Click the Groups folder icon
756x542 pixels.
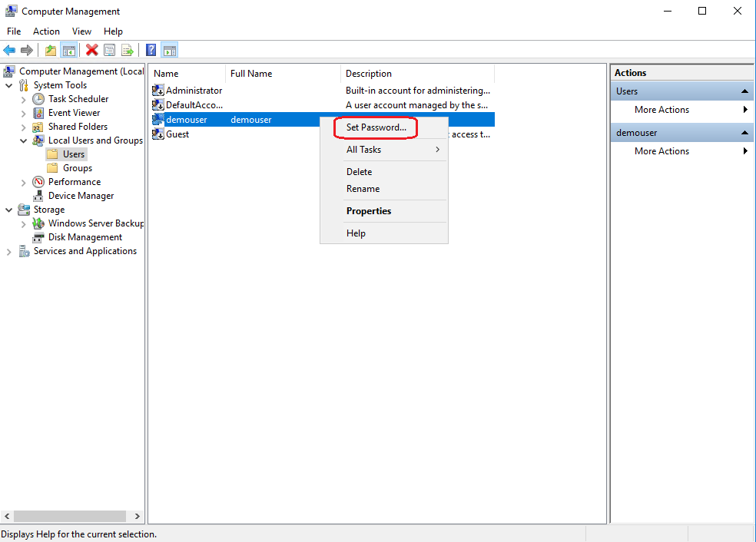[x=52, y=168]
